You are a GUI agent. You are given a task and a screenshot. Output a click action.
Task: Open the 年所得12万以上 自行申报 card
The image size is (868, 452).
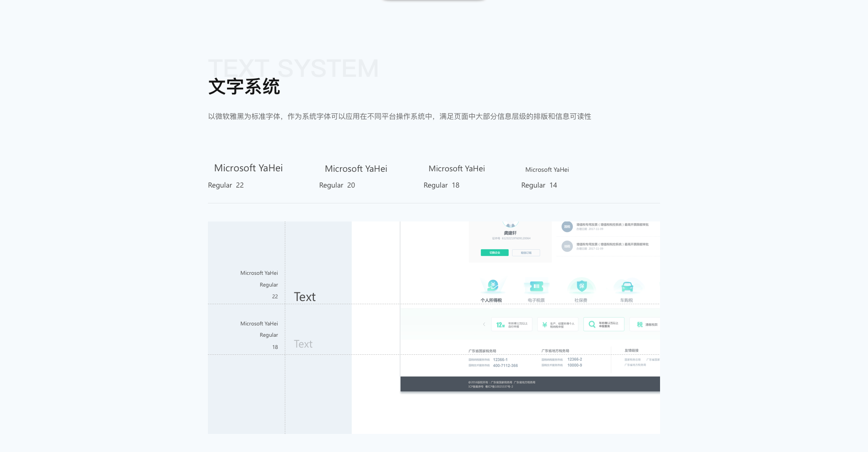pyautogui.click(x=512, y=325)
